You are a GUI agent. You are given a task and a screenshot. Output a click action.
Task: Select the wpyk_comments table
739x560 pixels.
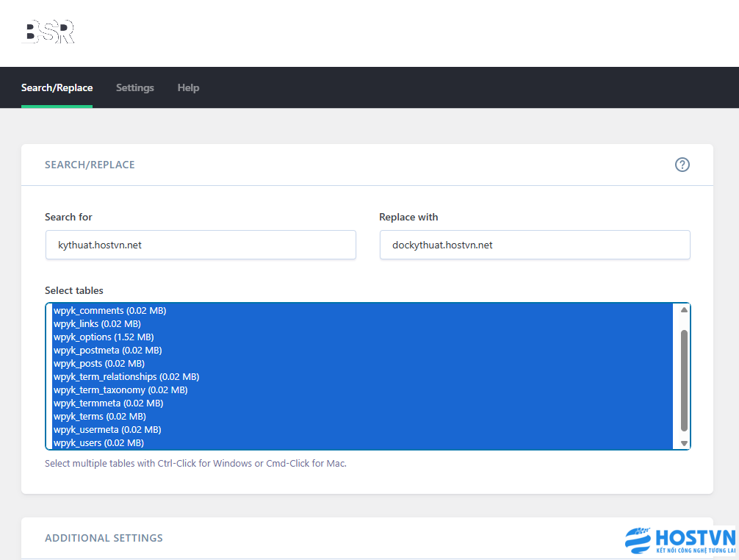(110, 311)
